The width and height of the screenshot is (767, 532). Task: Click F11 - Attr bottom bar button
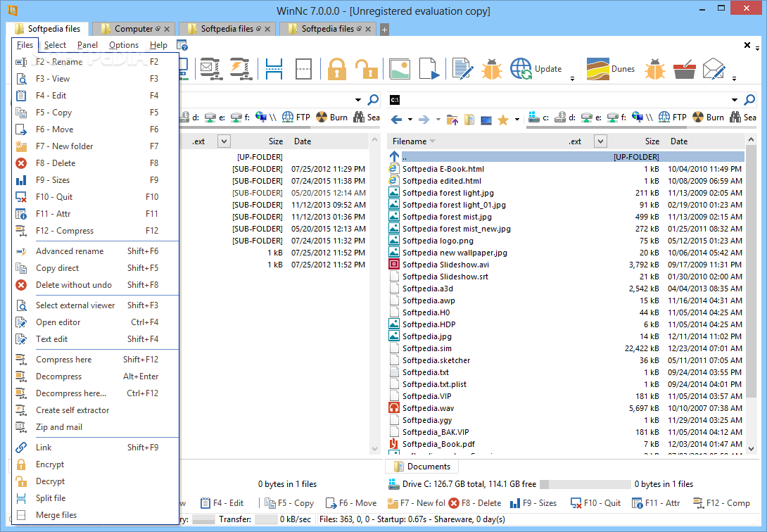(656, 503)
